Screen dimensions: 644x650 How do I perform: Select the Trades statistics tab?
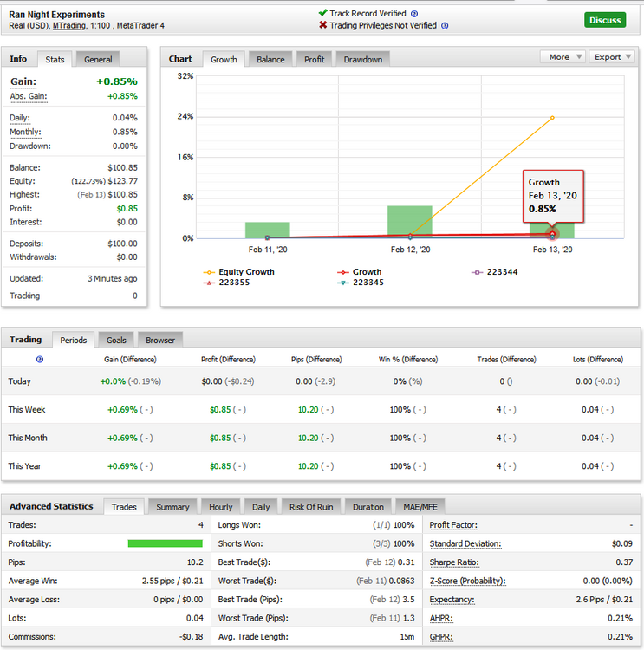[124, 507]
